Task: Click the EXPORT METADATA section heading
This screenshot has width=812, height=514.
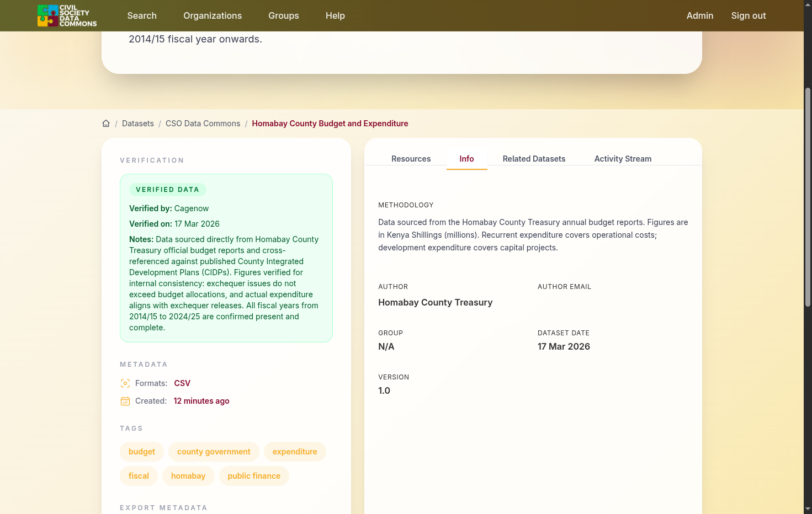Action: point(163,508)
